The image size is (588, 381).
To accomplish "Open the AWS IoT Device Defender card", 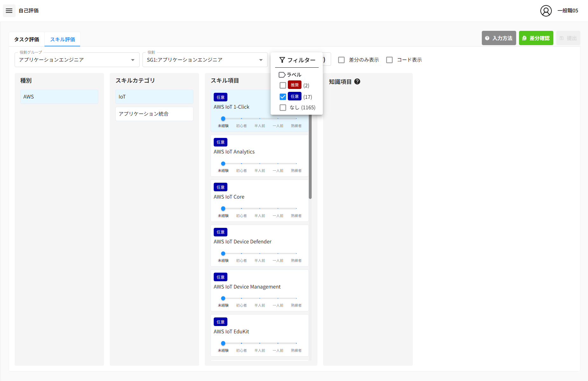I will pos(259,246).
